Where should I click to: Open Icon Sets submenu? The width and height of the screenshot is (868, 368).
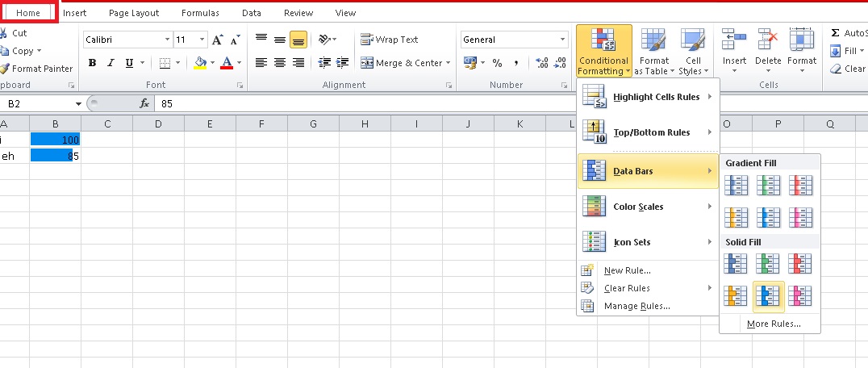[648, 242]
